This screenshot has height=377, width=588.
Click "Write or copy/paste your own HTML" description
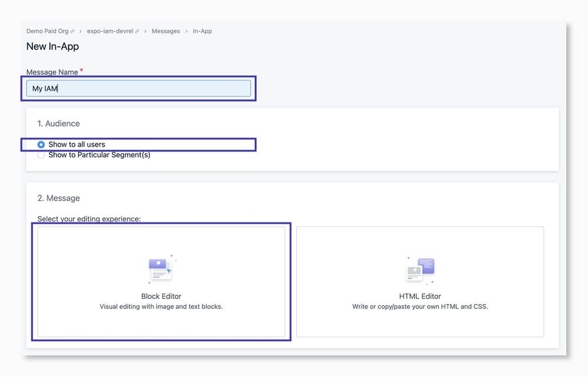(x=420, y=307)
